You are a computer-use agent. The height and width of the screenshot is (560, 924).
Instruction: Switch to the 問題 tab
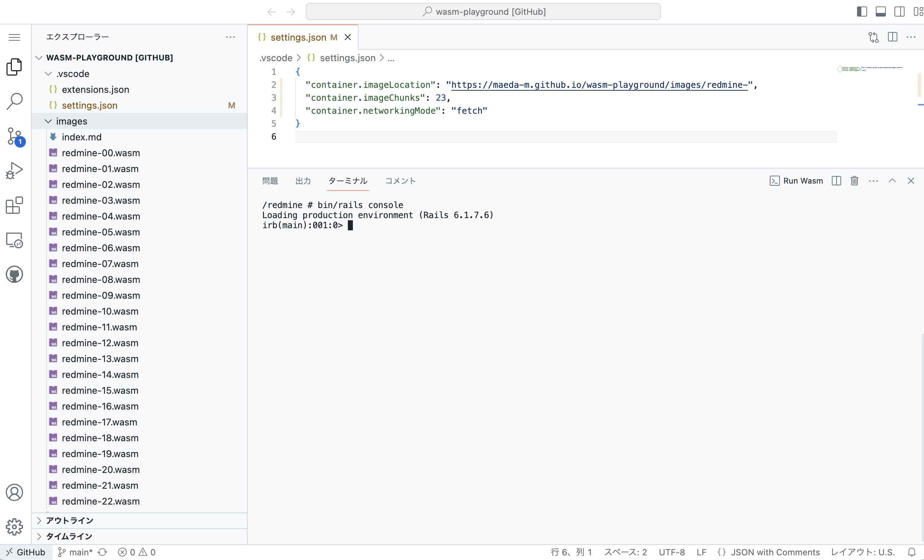(x=270, y=181)
